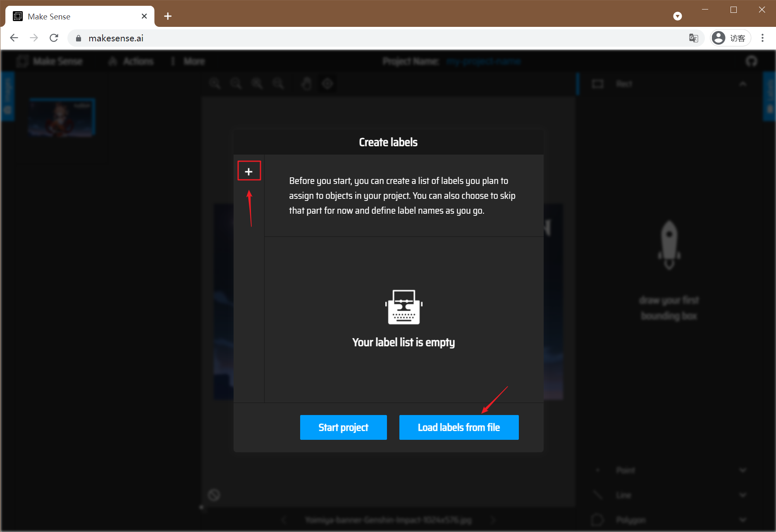776x532 pixels.
Task: Open a new browser tab
Action: pyautogui.click(x=168, y=16)
